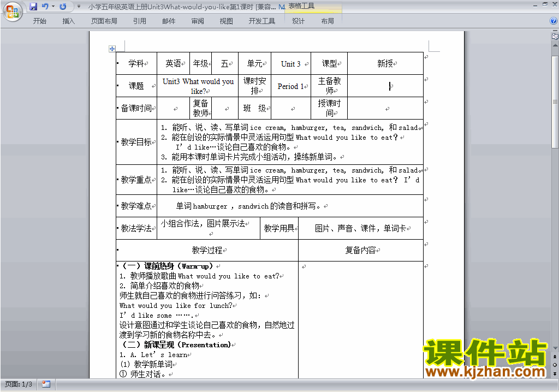559x392 pixels.
Task: Click the Unit 3 cell in first row
Action: point(292,64)
